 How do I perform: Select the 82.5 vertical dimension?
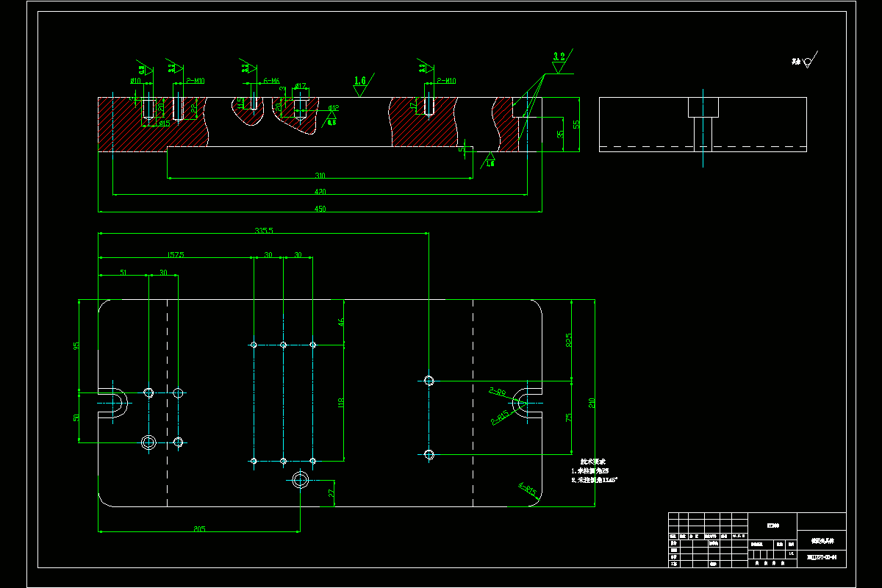click(569, 340)
